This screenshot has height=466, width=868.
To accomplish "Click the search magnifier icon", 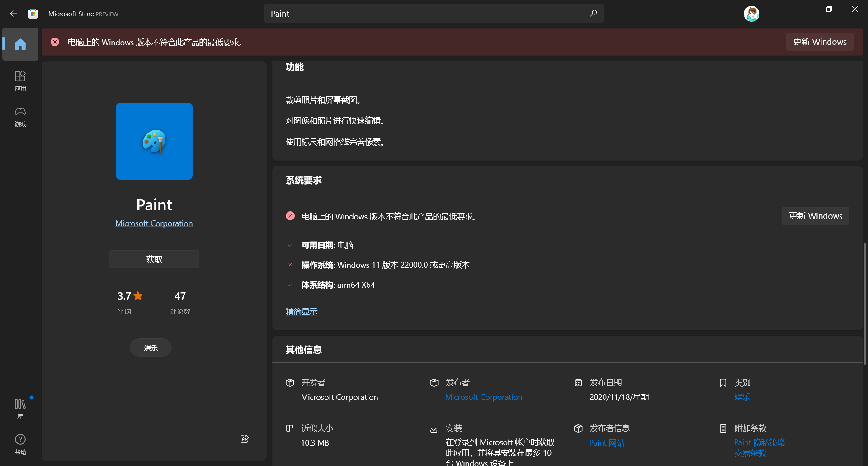I will click(x=593, y=14).
